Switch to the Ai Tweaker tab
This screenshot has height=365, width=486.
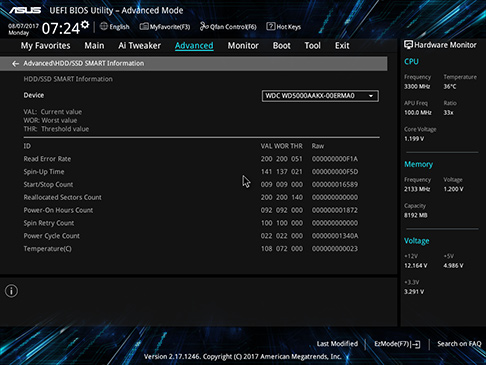[x=139, y=46]
